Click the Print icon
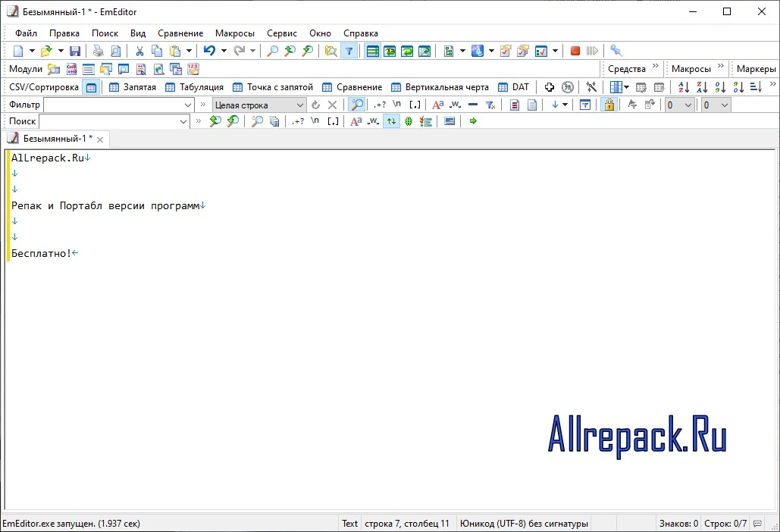The image size is (780, 532). pos(99,51)
